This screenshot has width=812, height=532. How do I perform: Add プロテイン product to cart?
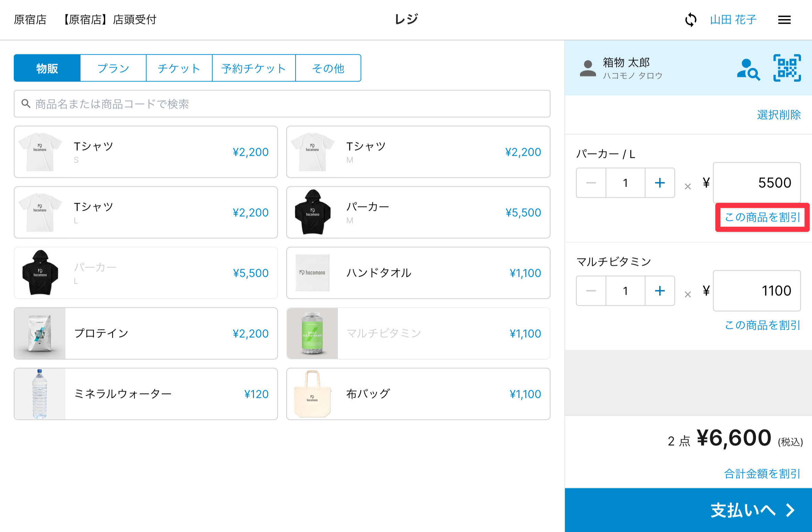tap(146, 333)
